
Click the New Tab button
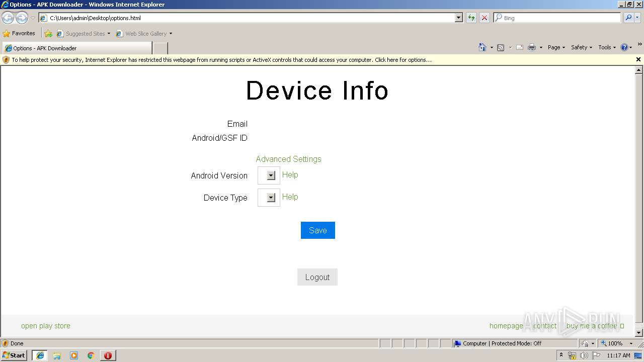[160, 48]
